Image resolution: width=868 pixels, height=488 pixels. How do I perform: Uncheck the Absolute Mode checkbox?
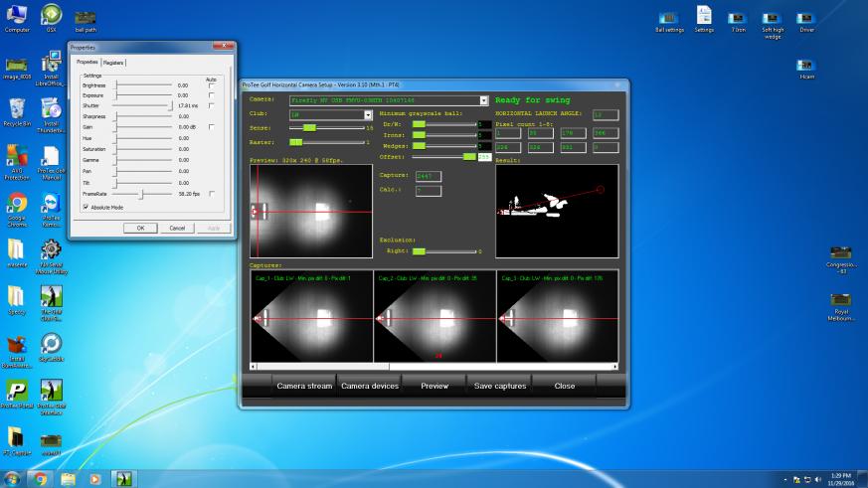[87, 207]
